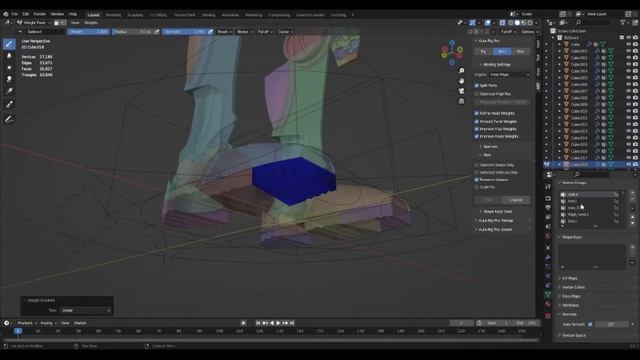Image resolution: width=640 pixels, height=360 pixels.
Task: Toggle Improve Heels Weights checkbox
Action: coord(476,136)
